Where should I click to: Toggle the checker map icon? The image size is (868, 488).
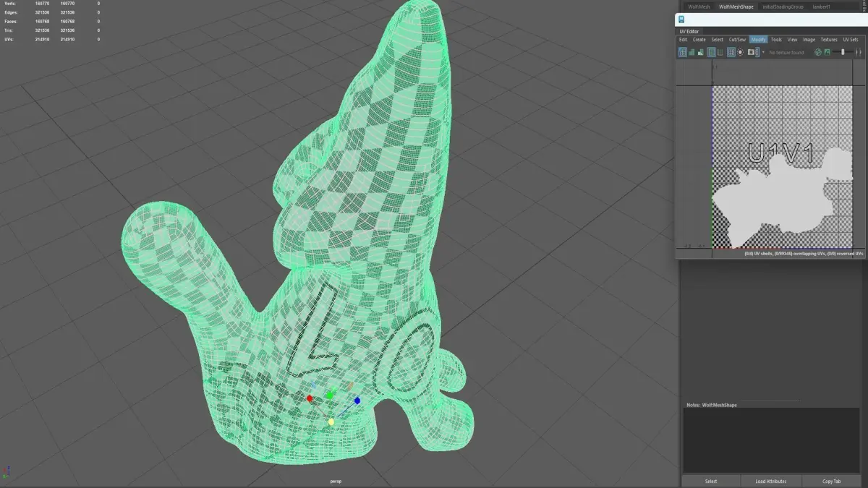point(757,52)
